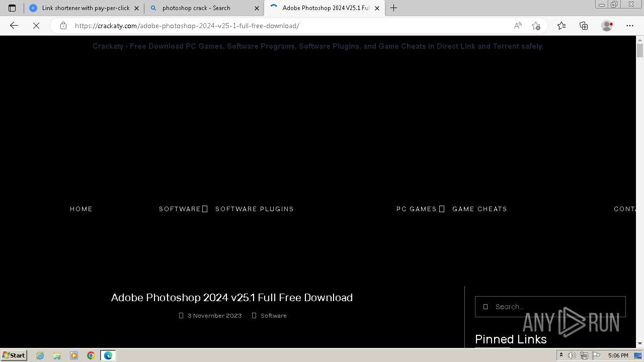Viewport: 644px width, 362px height.
Task: Click the search magnifier icon in the sidebar
Action: pos(486,307)
